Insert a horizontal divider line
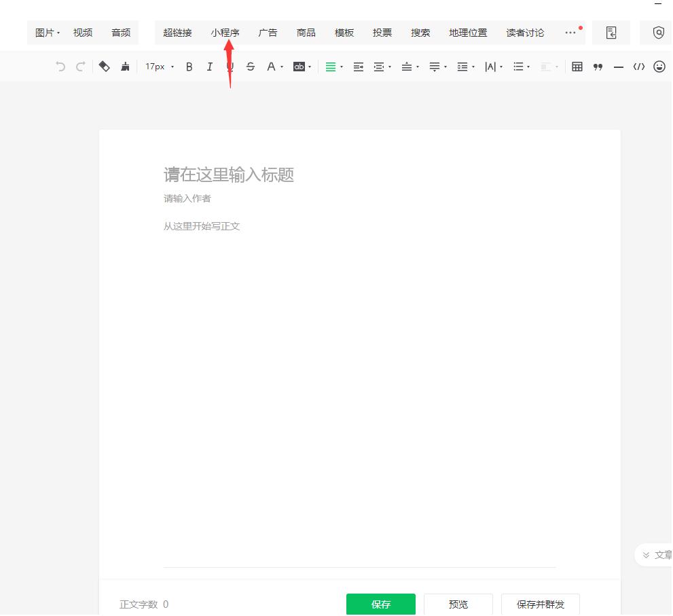Image resolution: width=673 pixels, height=616 pixels. pyautogui.click(x=617, y=66)
